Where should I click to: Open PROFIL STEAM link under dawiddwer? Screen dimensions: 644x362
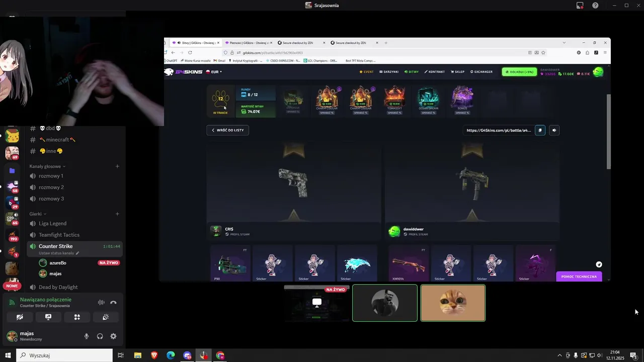click(x=416, y=234)
